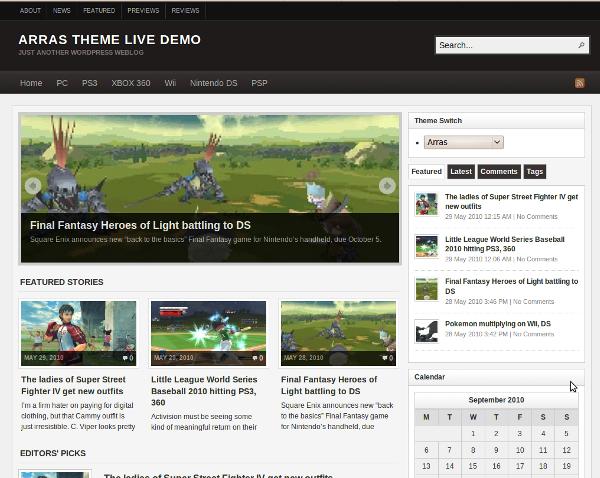Open the PC category

tap(62, 83)
